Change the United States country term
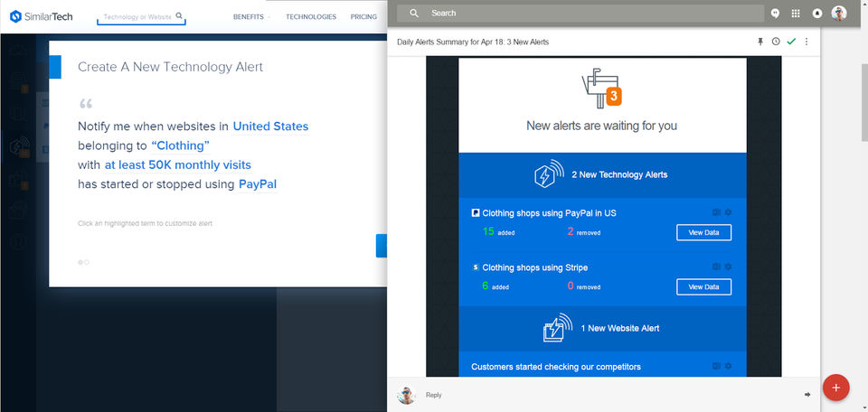This screenshot has width=868, height=412. pyautogui.click(x=270, y=126)
